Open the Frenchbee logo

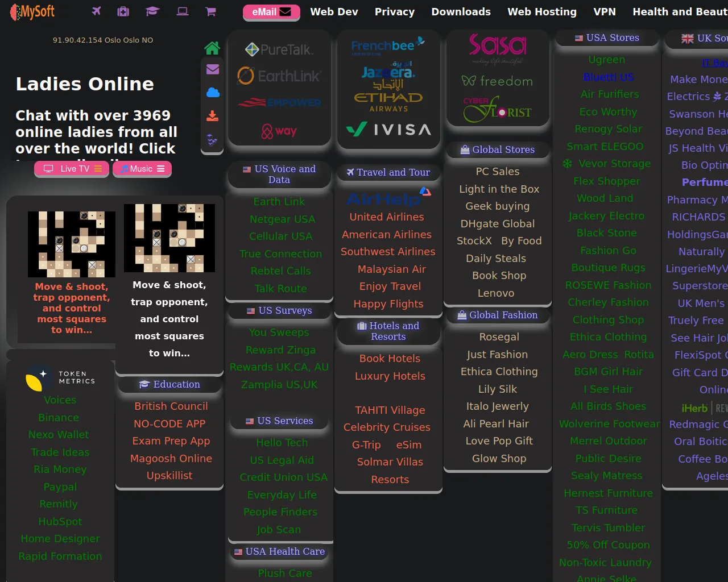(x=388, y=45)
